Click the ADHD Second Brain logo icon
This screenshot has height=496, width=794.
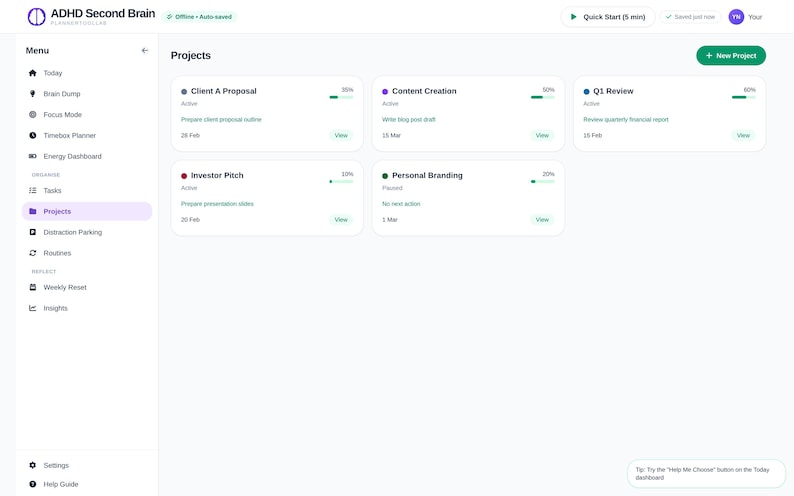[x=36, y=17]
